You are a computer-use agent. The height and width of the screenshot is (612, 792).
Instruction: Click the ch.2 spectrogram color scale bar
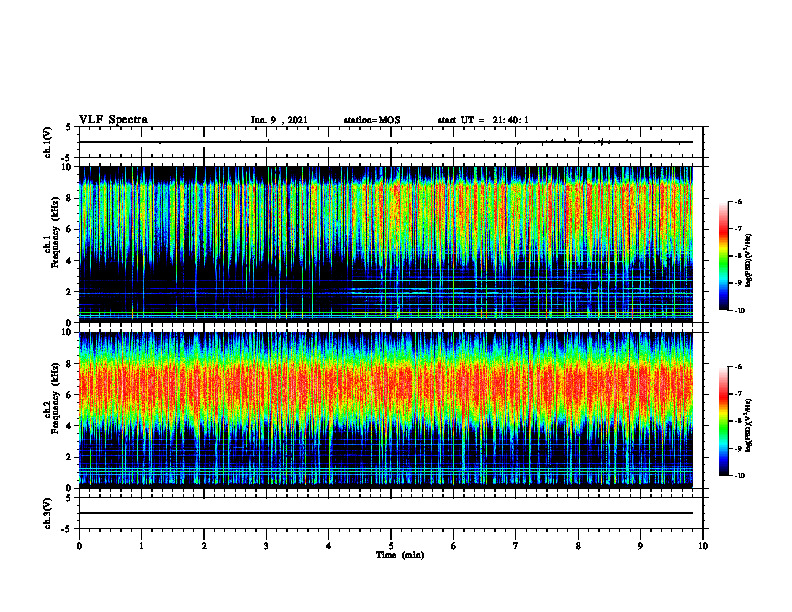coord(724,421)
